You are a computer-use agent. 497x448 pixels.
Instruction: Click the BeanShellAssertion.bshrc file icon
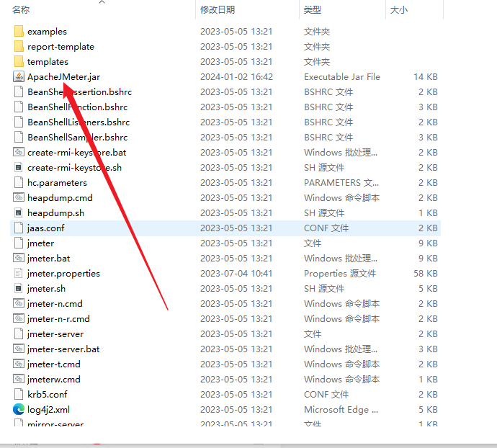(19, 92)
